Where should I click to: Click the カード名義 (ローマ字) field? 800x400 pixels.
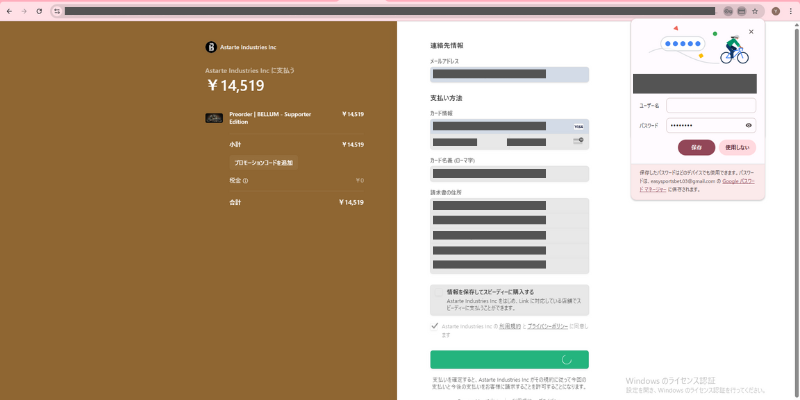pos(509,173)
